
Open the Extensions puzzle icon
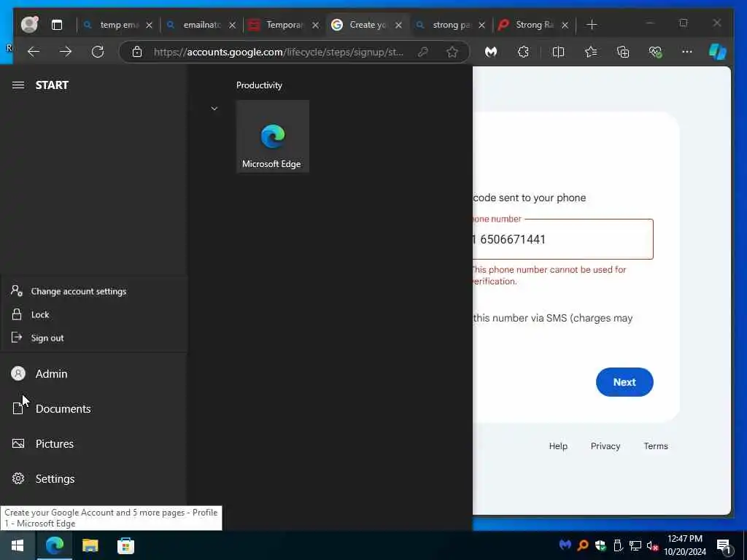click(523, 52)
